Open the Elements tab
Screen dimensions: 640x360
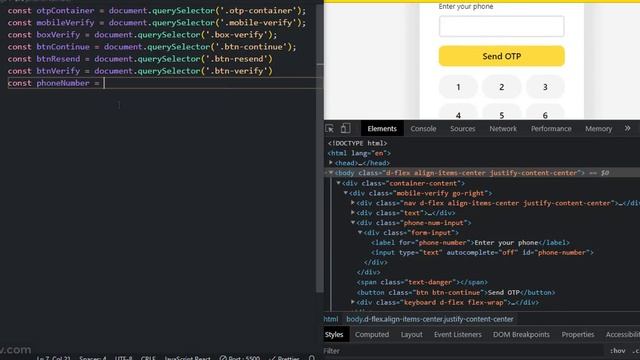(382, 129)
